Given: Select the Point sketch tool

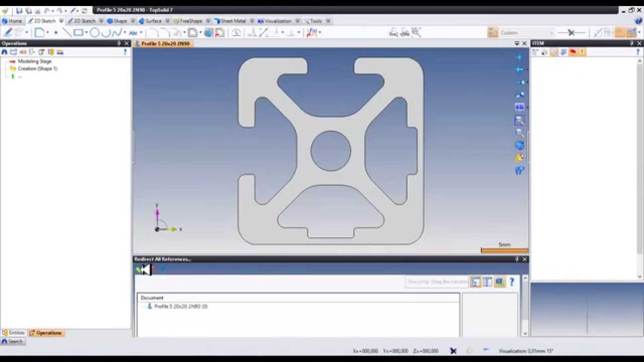Looking at the screenshot, I should (x=56, y=33).
